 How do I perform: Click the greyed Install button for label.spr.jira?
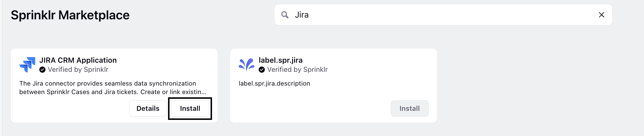click(x=409, y=108)
